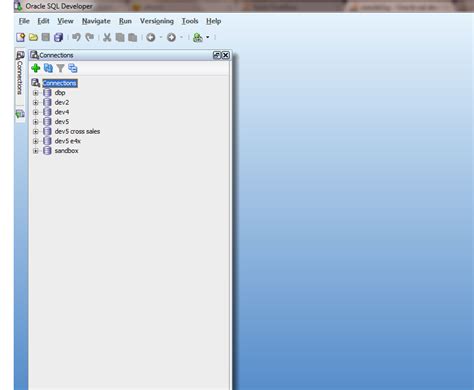Add a new connection with green plus
This screenshot has height=390, width=474.
click(x=36, y=68)
